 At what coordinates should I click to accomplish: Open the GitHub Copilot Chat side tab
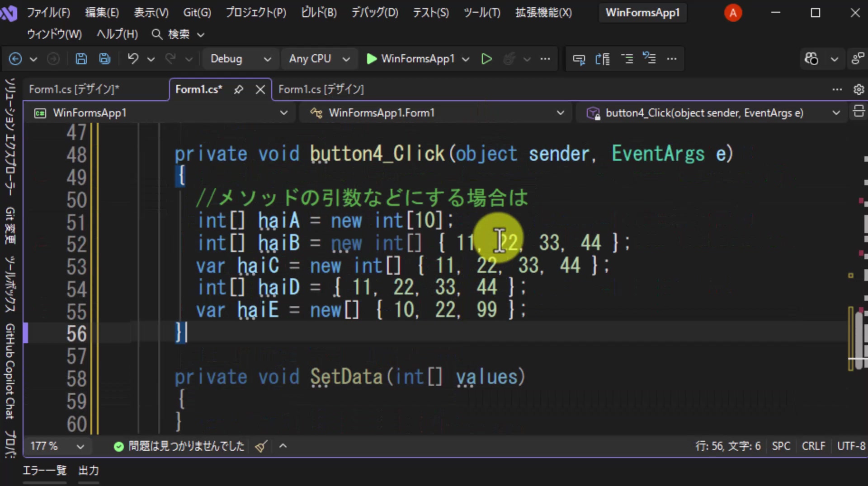coord(10,371)
